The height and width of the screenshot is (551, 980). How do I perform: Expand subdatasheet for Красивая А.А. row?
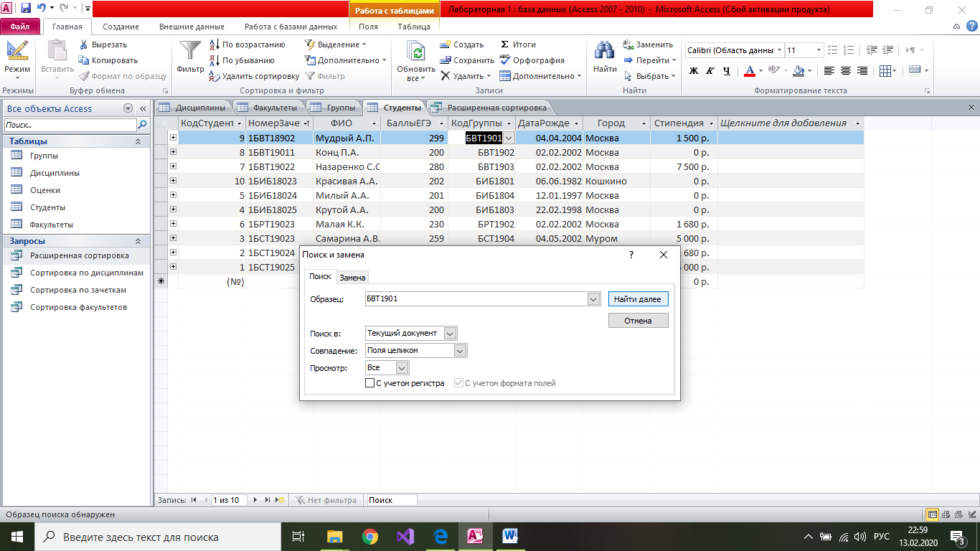pyautogui.click(x=173, y=181)
